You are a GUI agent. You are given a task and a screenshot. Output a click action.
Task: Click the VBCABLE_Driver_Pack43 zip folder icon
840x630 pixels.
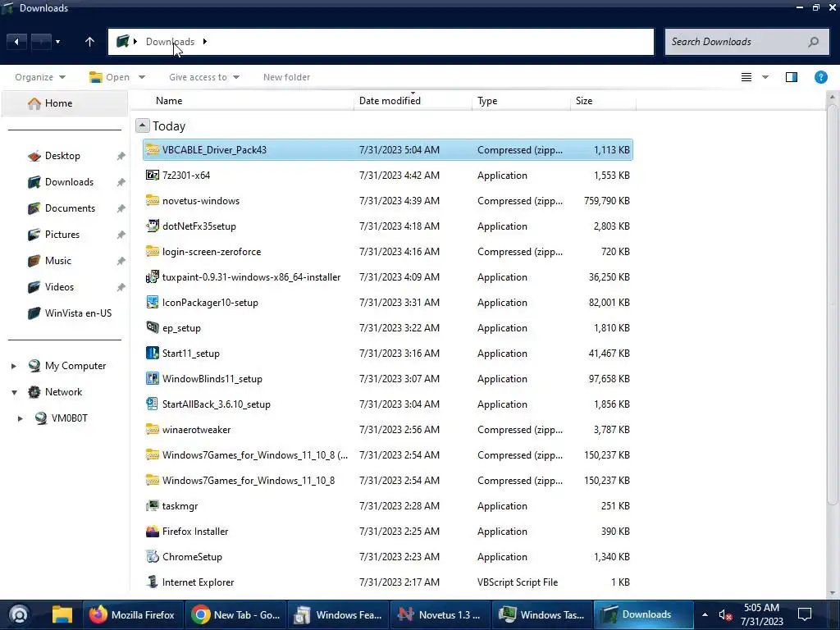pyautogui.click(x=153, y=150)
